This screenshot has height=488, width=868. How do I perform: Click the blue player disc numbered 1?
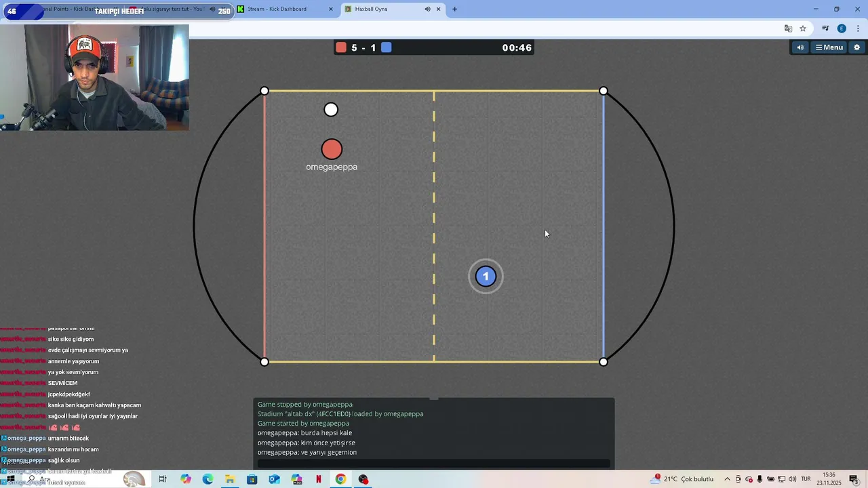click(486, 277)
